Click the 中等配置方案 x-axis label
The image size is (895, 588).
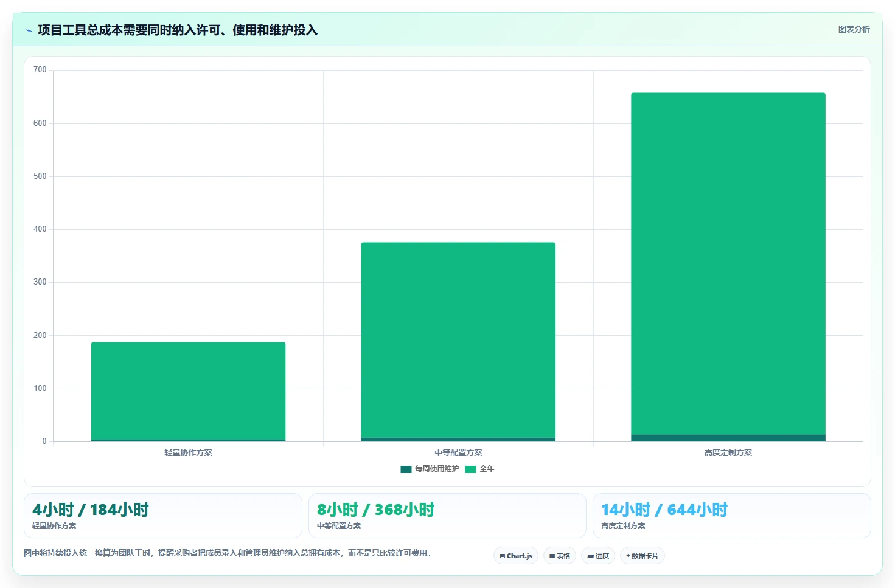[x=458, y=452]
